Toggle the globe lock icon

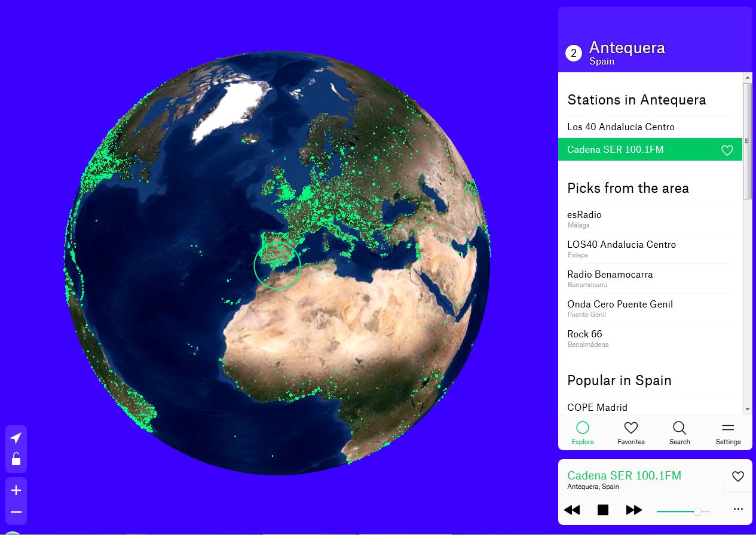pos(16,459)
